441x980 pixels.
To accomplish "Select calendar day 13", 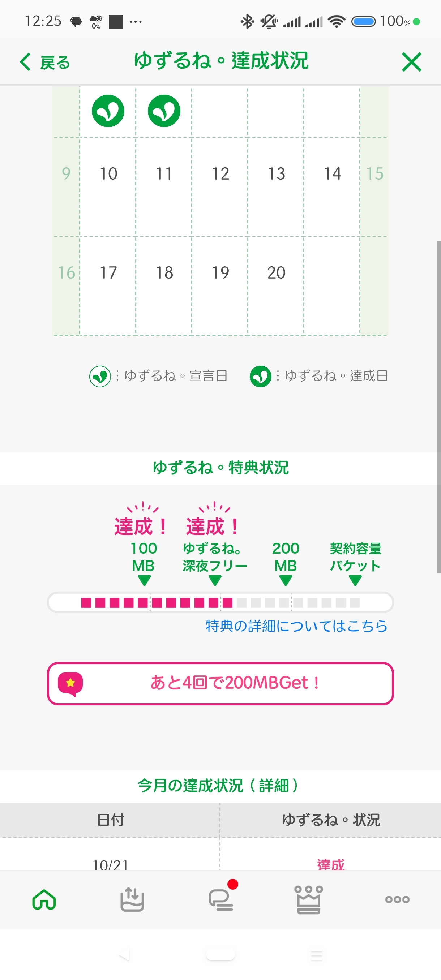I will [x=276, y=174].
